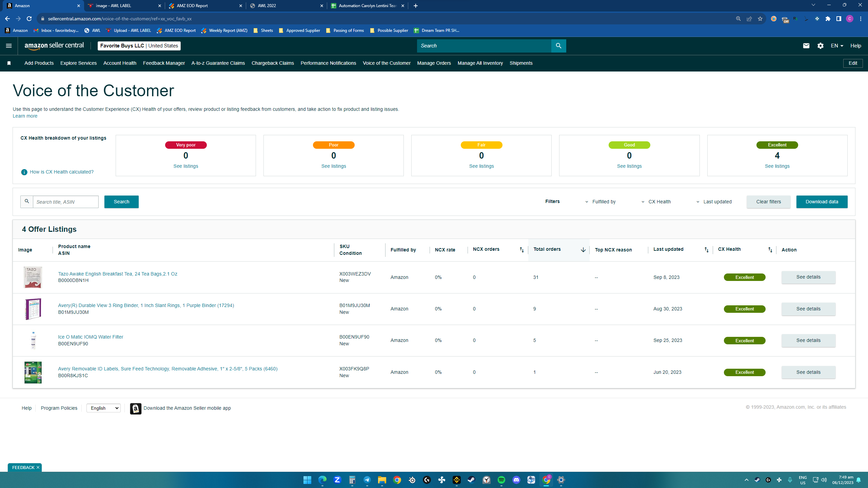Screen dimensions: 868x488
Task: Open the Avery Removable ID Labels product link
Action: 167,369
